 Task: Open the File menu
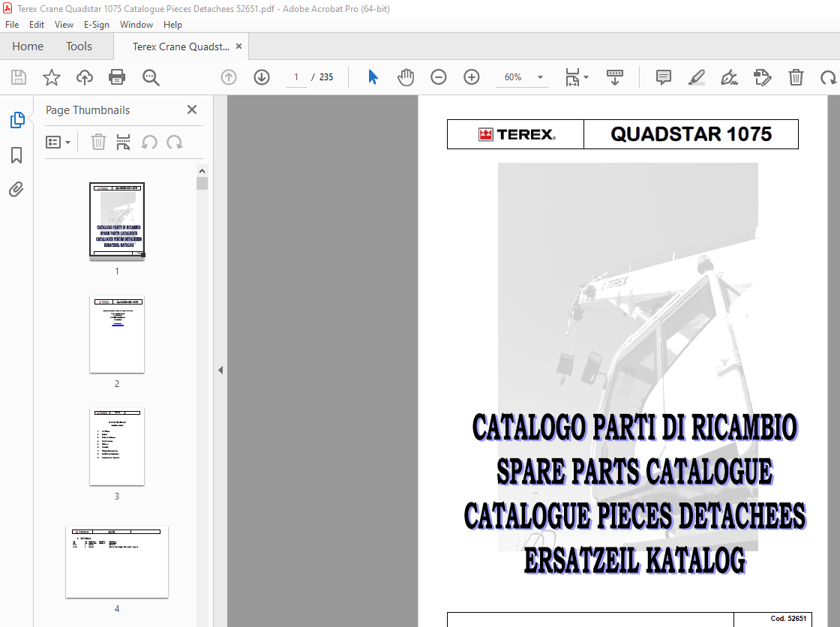(12, 25)
